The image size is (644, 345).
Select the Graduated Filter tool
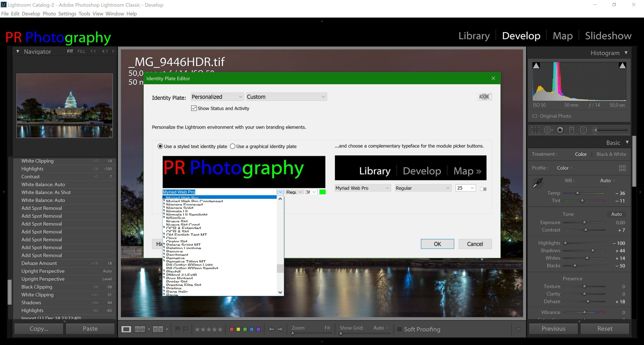572,130
